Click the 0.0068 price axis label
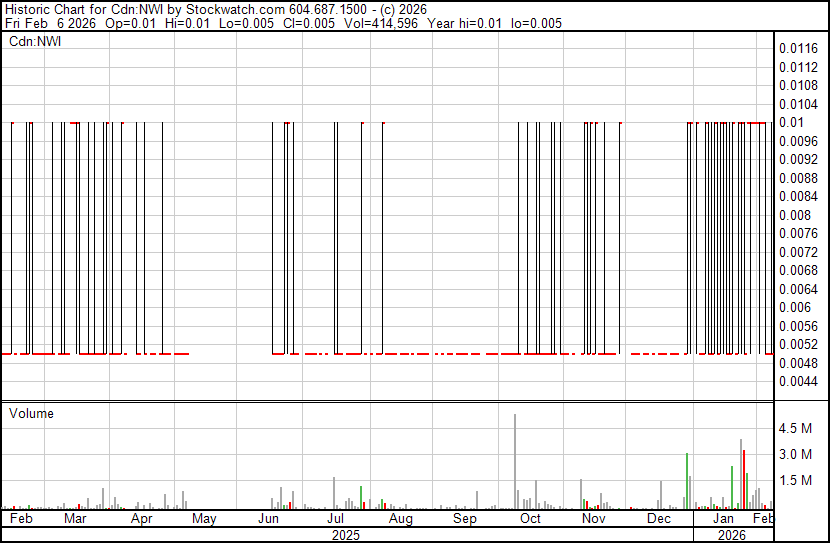This screenshot has width=830, height=543. tap(798, 270)
